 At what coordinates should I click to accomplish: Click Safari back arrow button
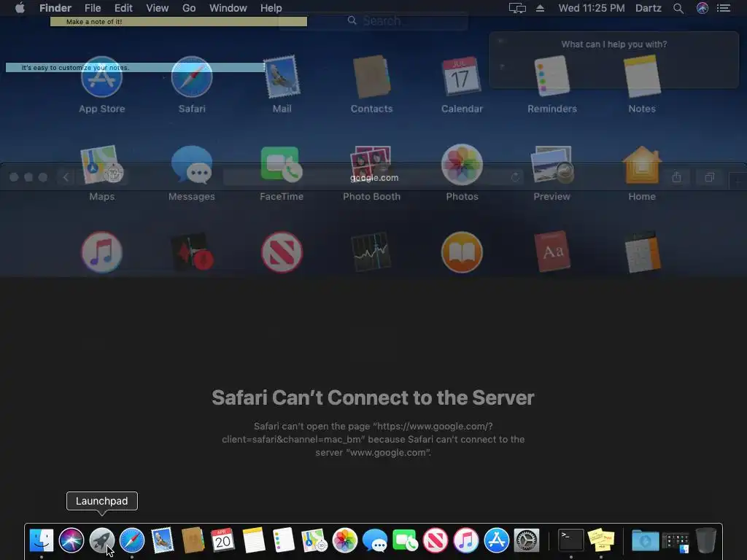pyautogui.click(x=66, y=178)
